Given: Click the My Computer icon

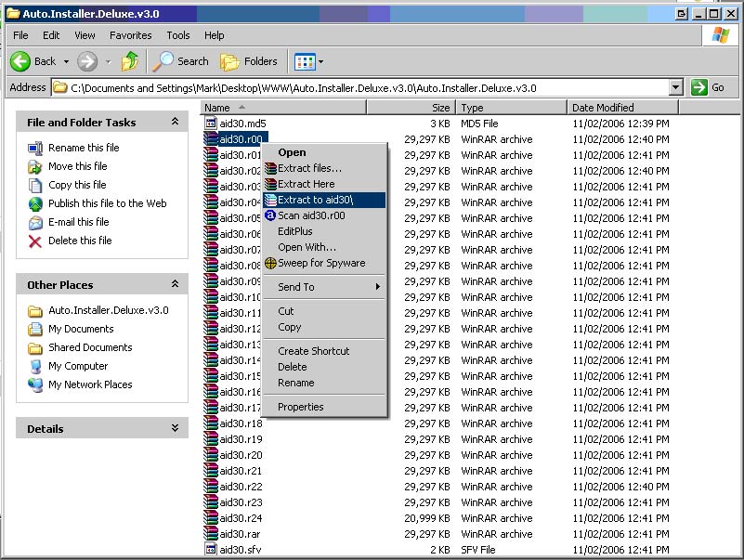Looking at the screenshot, I should [x=35, y=367].
